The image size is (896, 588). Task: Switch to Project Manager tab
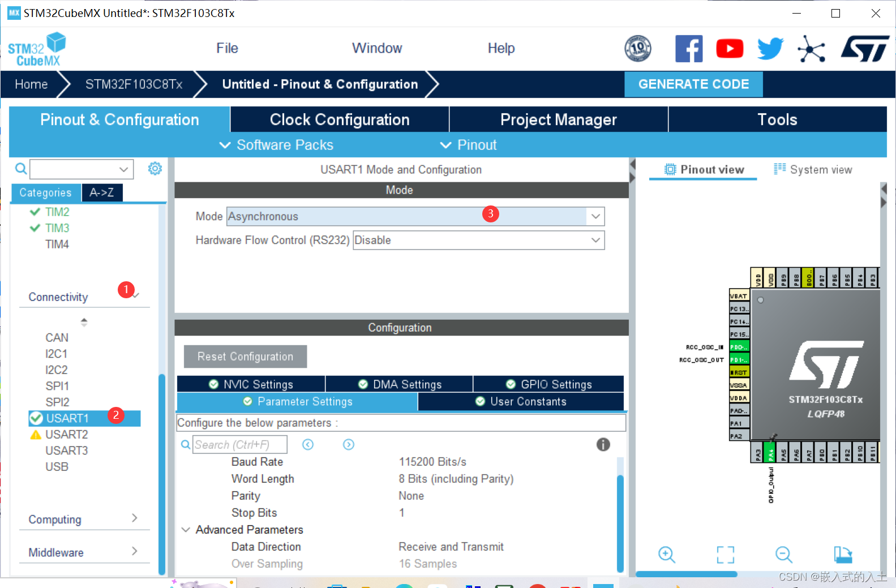(559, 119)
